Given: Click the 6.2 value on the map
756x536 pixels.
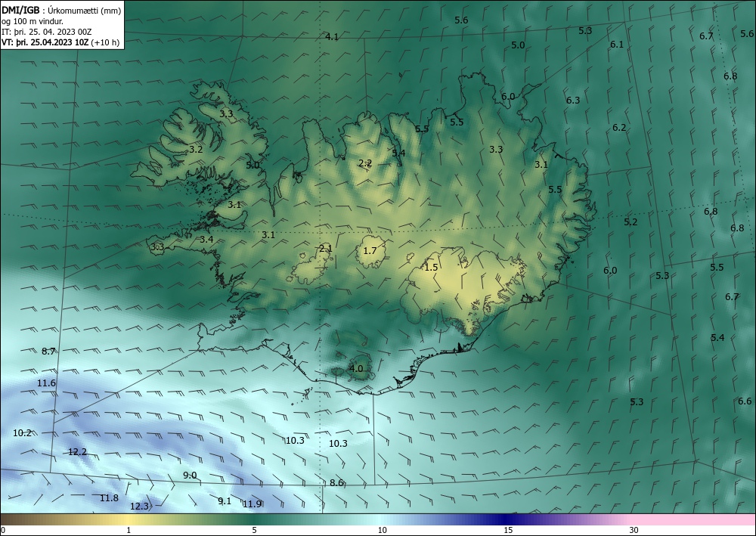Looking at the screenshot, I should [619, 128].
